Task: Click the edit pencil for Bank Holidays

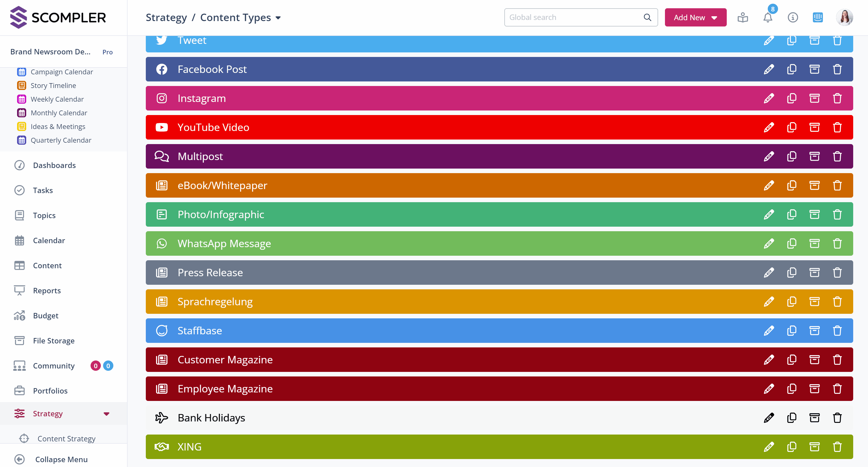Action: (x=769, y=418)
